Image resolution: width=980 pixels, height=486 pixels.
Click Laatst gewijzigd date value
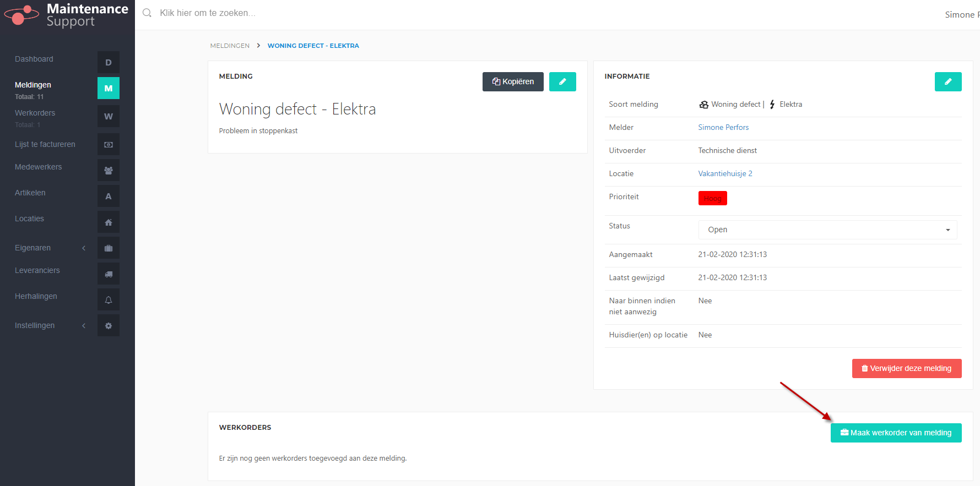732,277
